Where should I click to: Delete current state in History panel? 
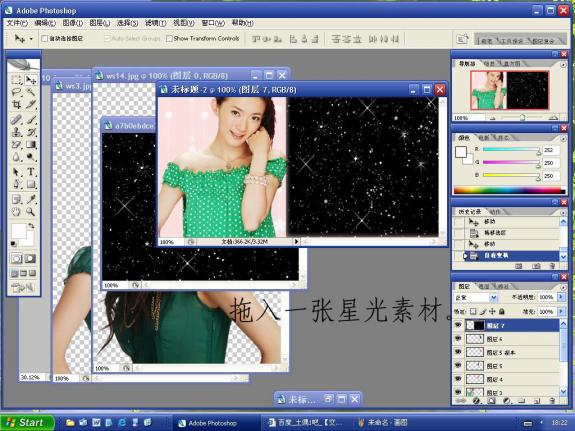(x=552, y=266)
